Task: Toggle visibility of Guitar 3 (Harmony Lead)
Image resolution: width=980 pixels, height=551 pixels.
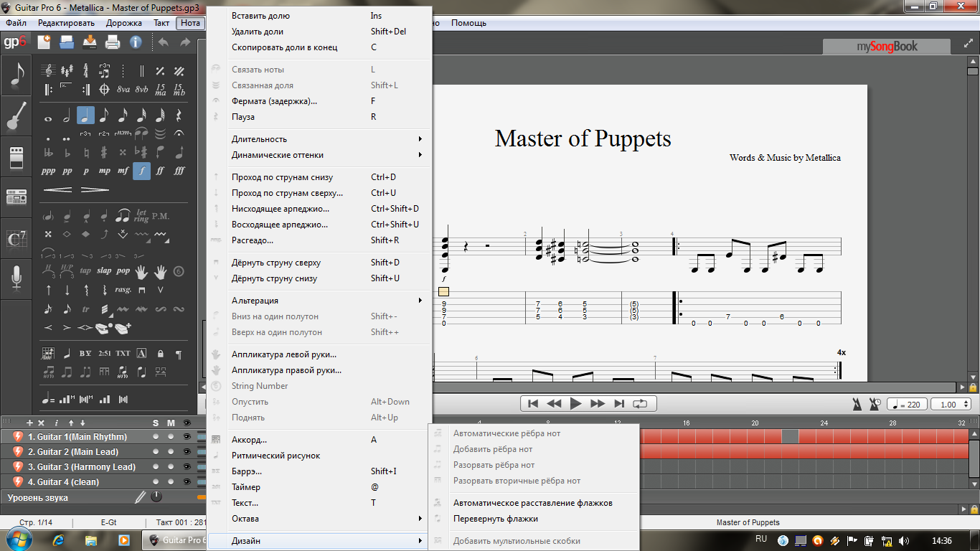Action: click(187, 467)
